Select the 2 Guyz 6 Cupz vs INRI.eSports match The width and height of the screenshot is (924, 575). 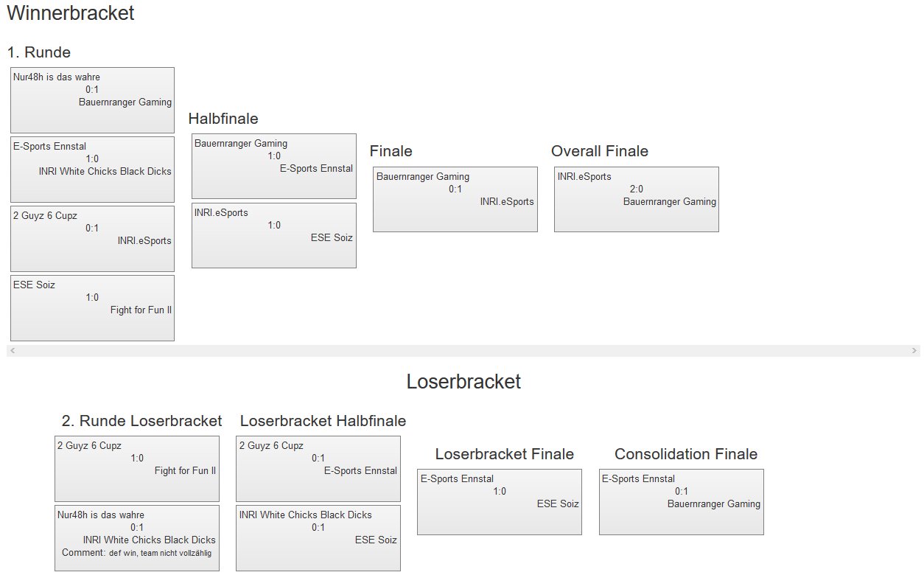tap(92, 239)
